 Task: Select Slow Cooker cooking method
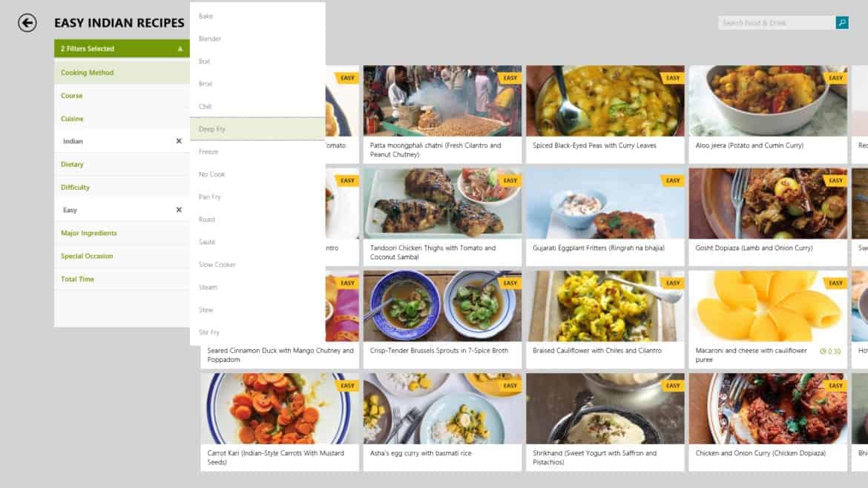[257, 265]
